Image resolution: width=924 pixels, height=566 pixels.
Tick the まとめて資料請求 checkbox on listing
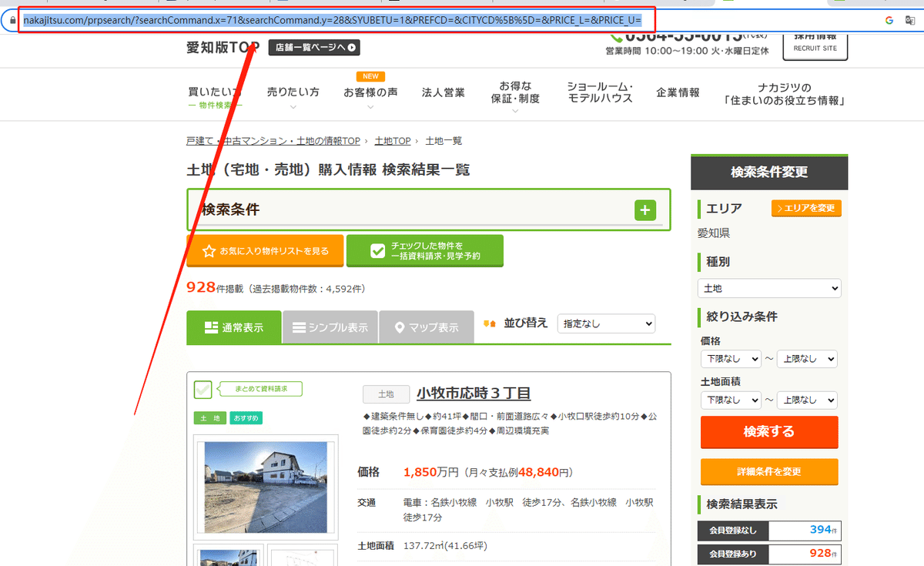coord(203,390)
